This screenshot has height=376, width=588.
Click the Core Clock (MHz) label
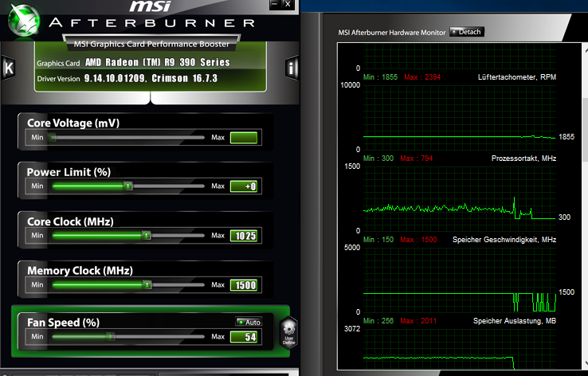point(70,221)
